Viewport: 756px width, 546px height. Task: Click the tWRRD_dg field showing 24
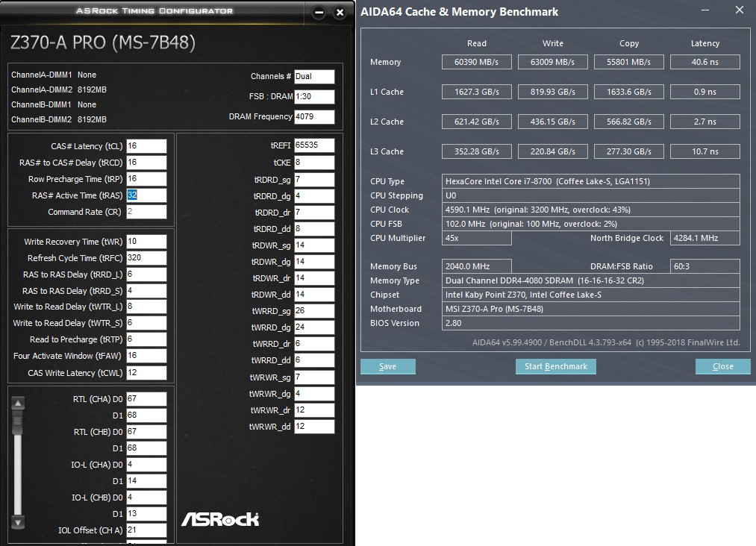click(314, 327)
